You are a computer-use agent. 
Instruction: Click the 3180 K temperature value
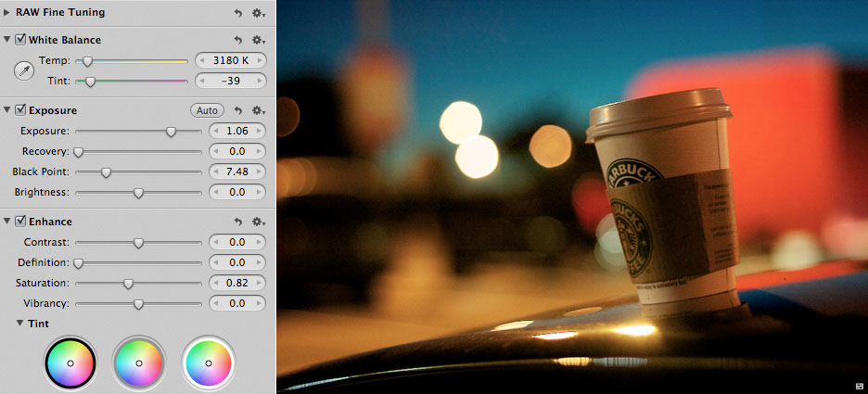point(232,60)
